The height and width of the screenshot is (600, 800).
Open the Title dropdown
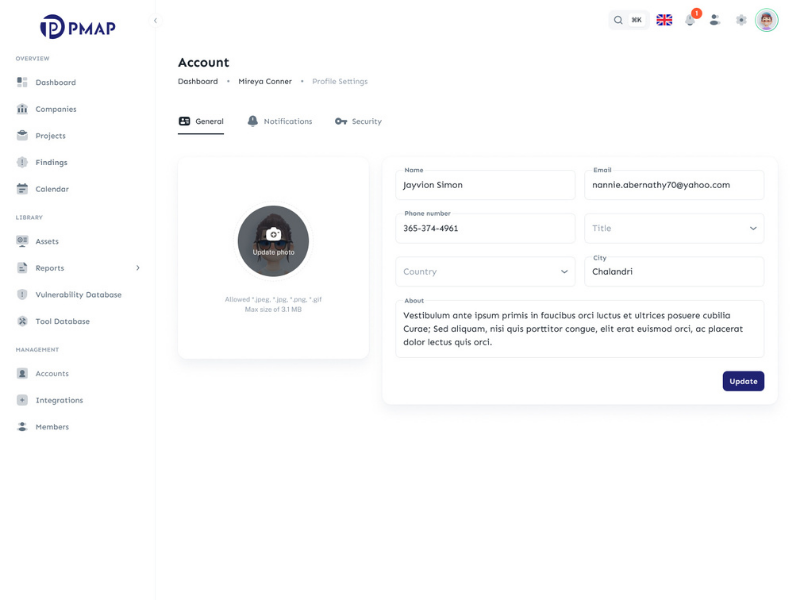click(x=674, y=228)
